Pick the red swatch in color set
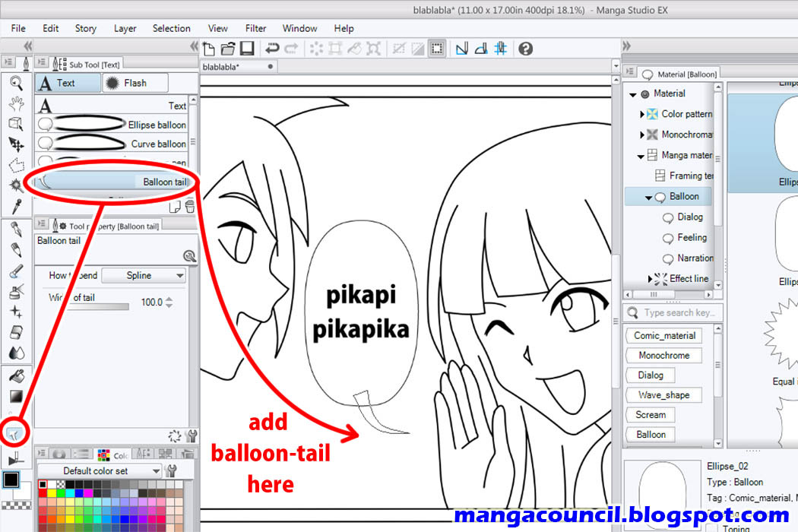Screen dimensions: 798x532 43,493
